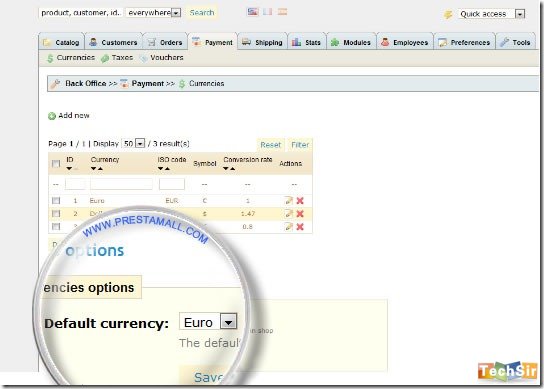Tick the checkbox in the third currency row
544x389 pixels.
point(56,227)
